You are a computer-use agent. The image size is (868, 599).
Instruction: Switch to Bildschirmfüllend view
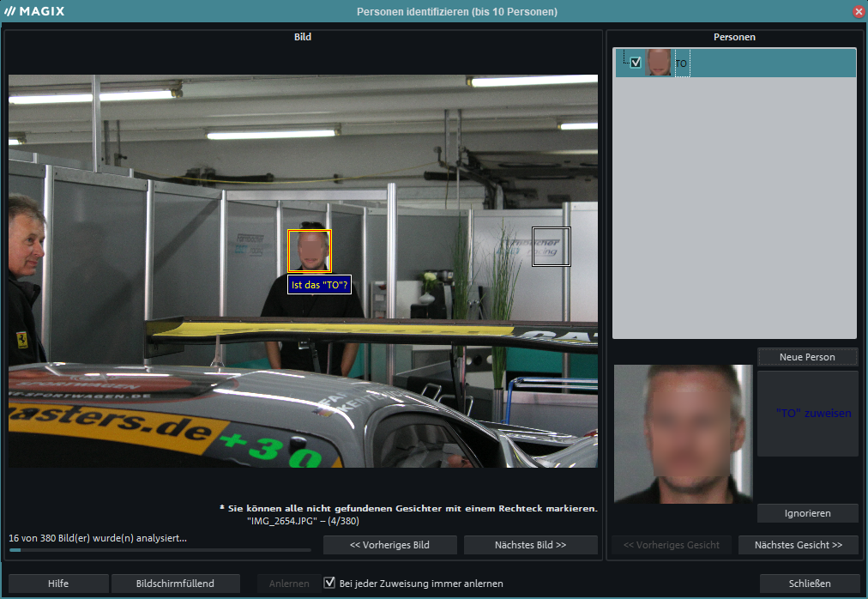point(175,584)
